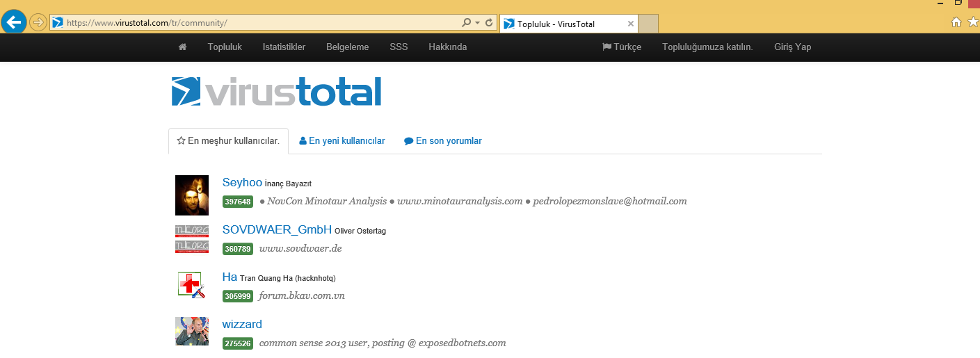Open address bar dropdown arrow

coord(478,23)
